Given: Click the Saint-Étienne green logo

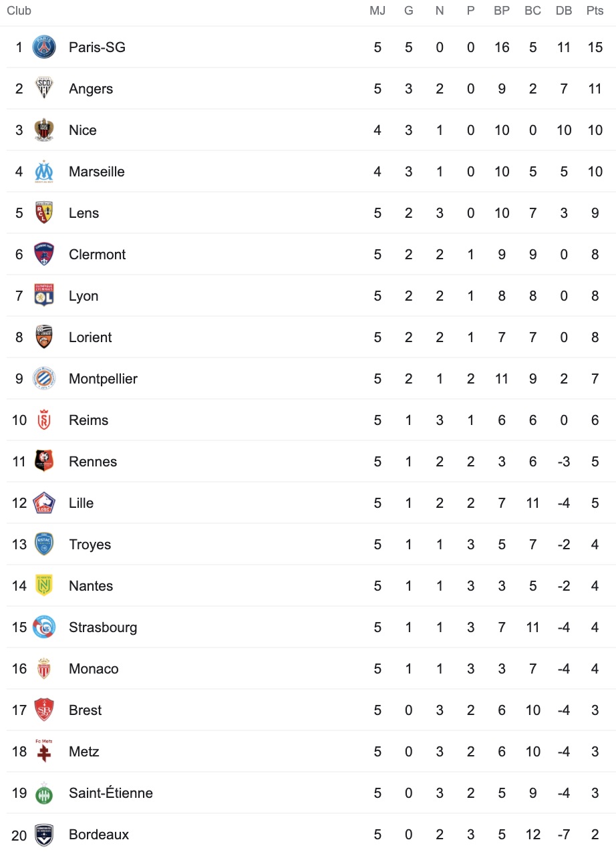Looking at the screenshot, I should point(44,793).
